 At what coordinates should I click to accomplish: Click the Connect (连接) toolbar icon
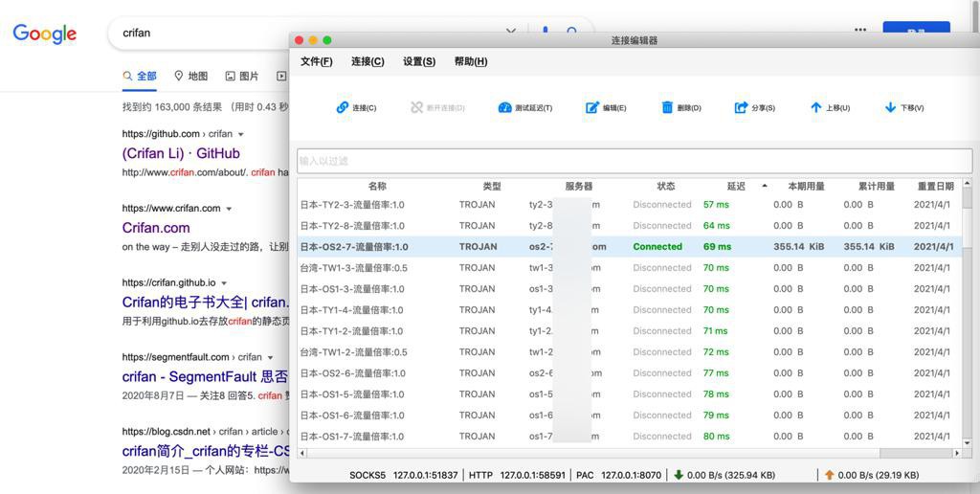pyautogui.click(x=343, y=107)
